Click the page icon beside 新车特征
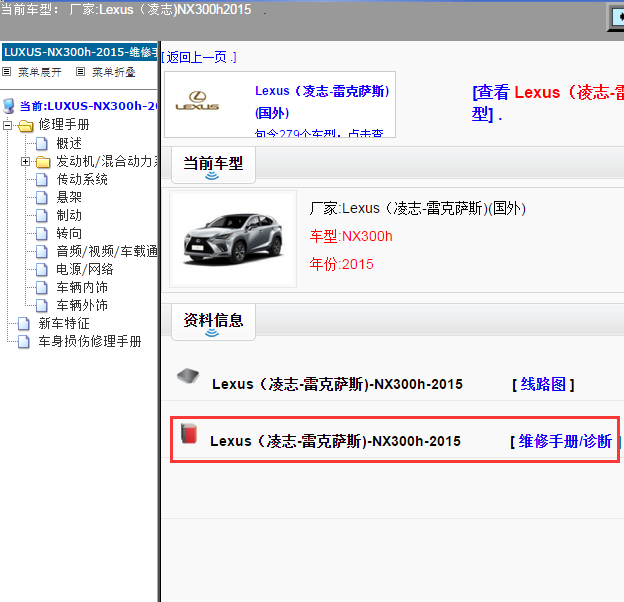Viewport: 624px width, 602px height. point(24,324)
